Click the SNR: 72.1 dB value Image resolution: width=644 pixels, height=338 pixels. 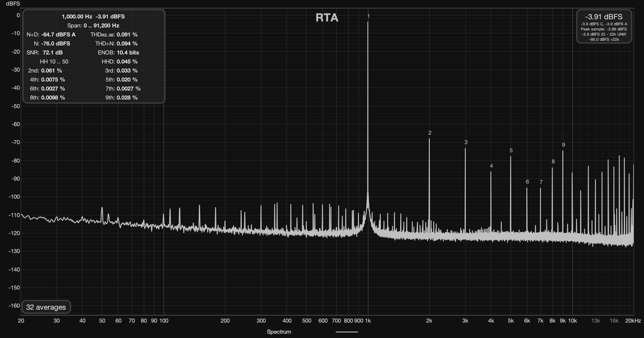click(45, 52)
